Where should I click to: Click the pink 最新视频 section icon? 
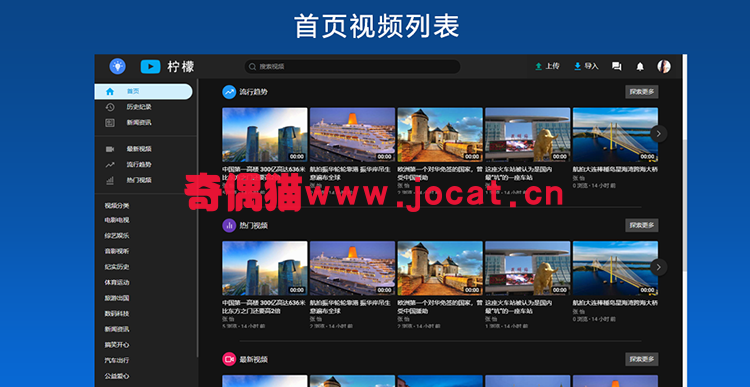tap(229, 359)
